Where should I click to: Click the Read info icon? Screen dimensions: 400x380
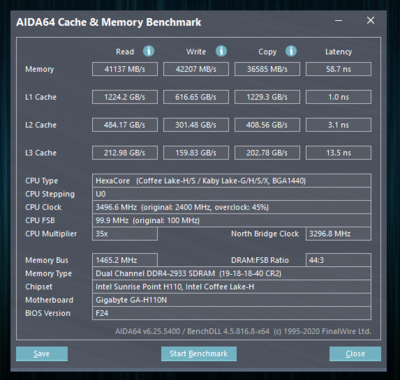tap(149, 51)
